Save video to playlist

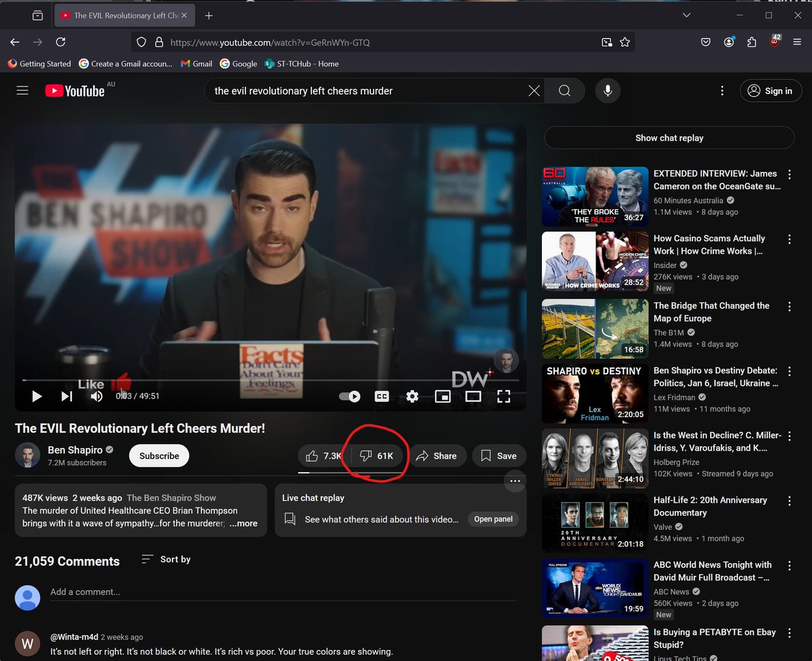(499, 456)
